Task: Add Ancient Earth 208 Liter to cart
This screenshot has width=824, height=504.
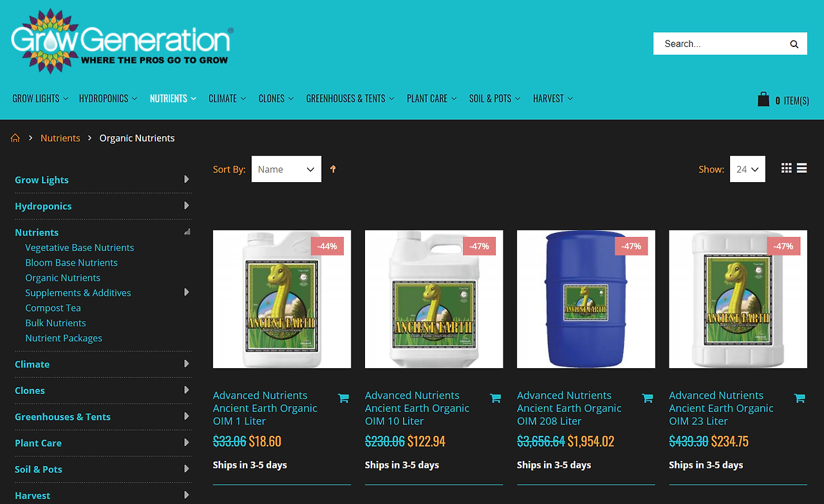Action: pos(647,398)
